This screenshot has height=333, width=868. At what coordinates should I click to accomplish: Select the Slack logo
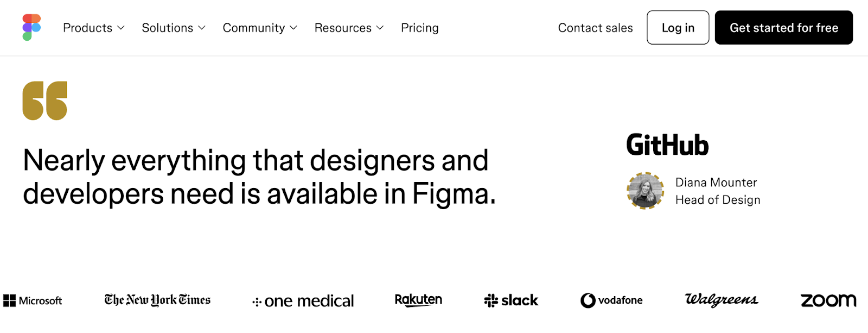click(510, 300)
